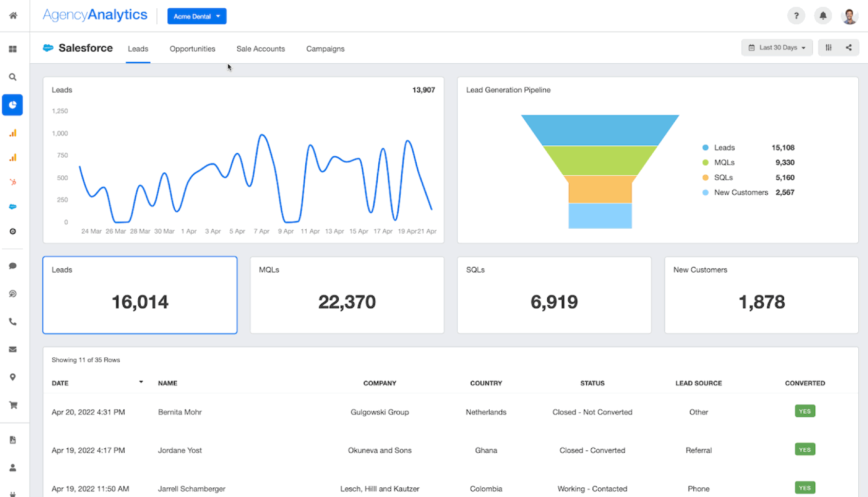Open the search icon in the sidebar
Viewport: 868px width, 497px height.
coord(13,76)
